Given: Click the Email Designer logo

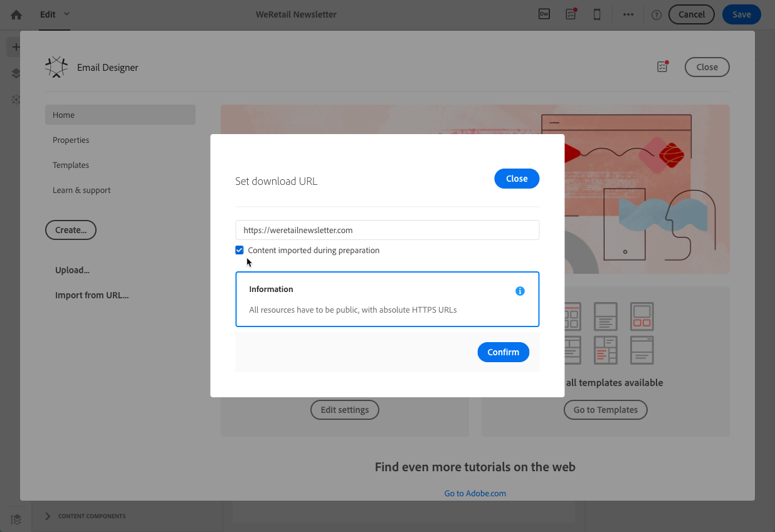Looking at the screenshot, I should pyautogui.click(x=56, y=67).
